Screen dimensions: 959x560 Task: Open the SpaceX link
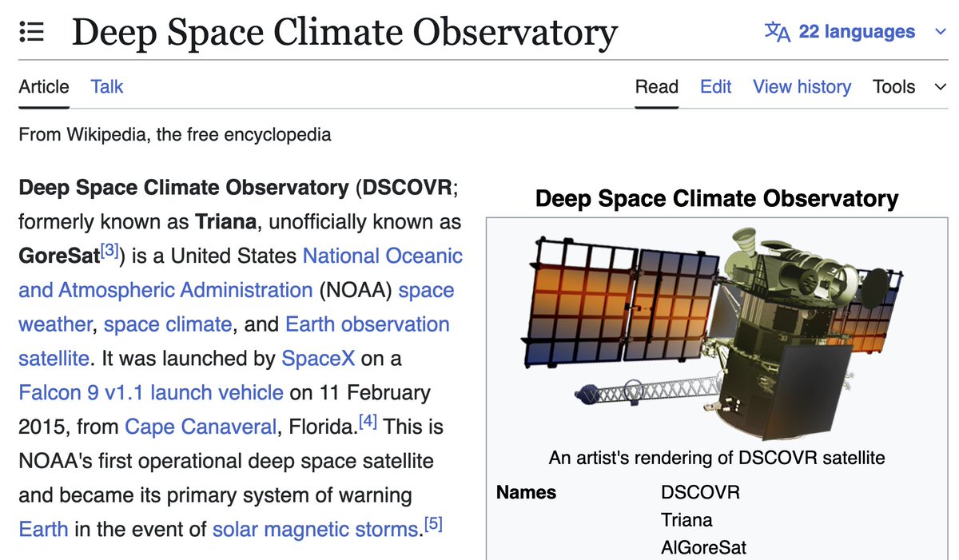[x=318, y=359]
